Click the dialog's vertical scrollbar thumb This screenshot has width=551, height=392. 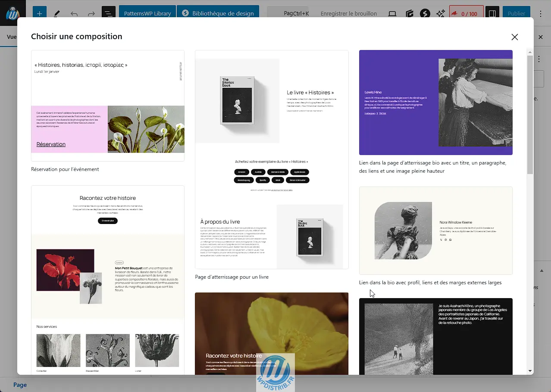(x=530, y=115)
